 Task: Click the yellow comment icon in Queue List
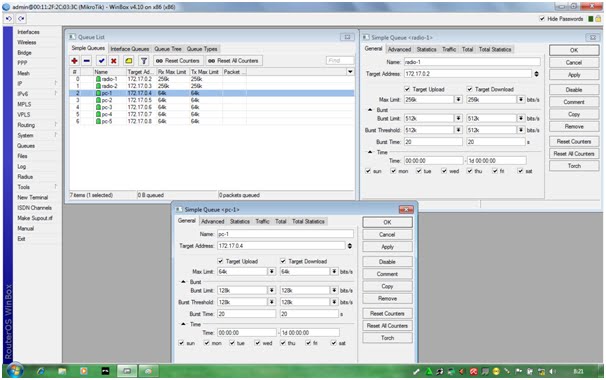pos(129,61)
